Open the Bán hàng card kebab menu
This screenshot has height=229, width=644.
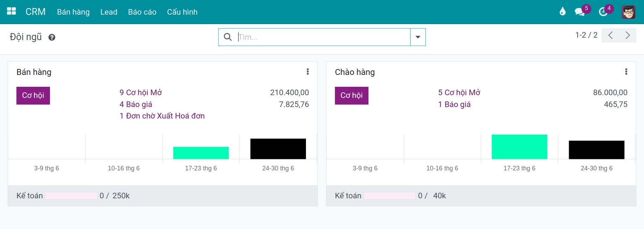[x=308, y=71]
